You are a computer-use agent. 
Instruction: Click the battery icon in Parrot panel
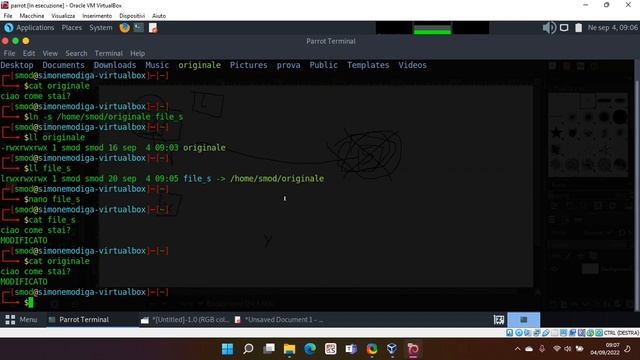click(578, 28)
